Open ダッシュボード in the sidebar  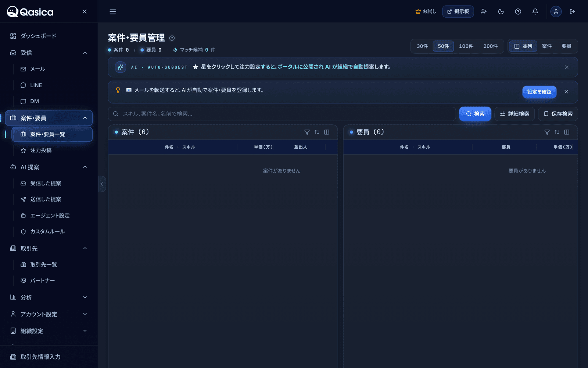tap(49, 36)
